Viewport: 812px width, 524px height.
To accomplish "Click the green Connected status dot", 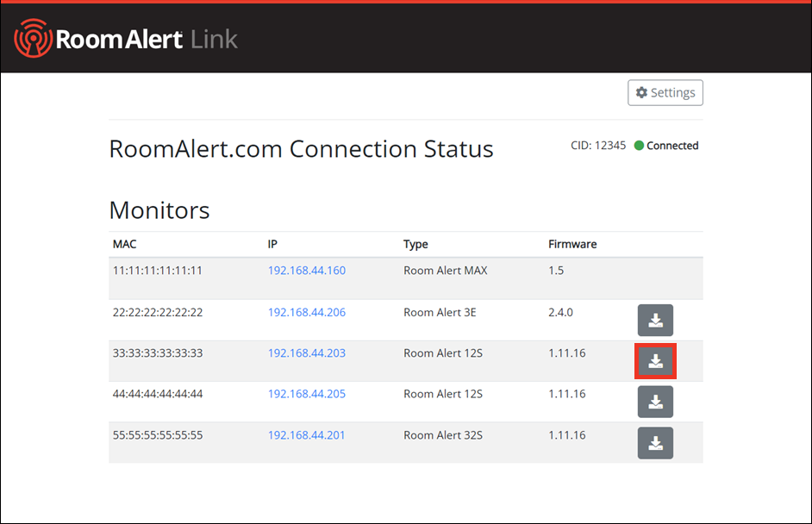I will (x=639, y=146).
